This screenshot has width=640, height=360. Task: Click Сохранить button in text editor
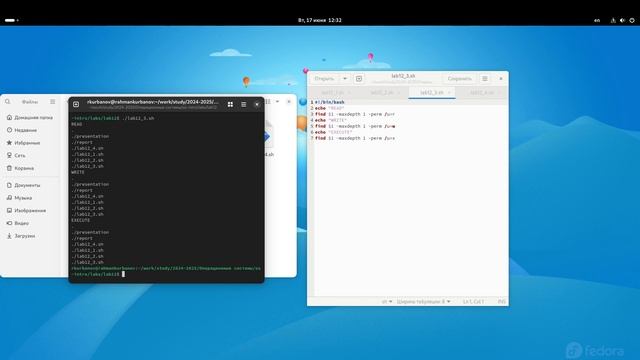click(x=460, y=78)
